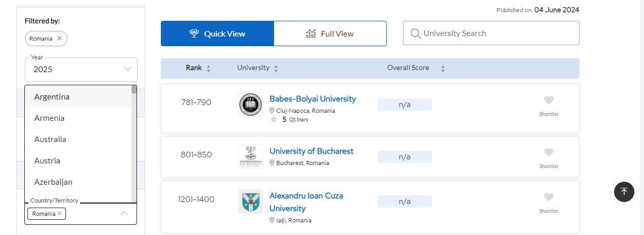This screenshot has height=235, width=644.
Task: Shortlist Babes-Bolyai University with heart icon
Action: (549, 100)
